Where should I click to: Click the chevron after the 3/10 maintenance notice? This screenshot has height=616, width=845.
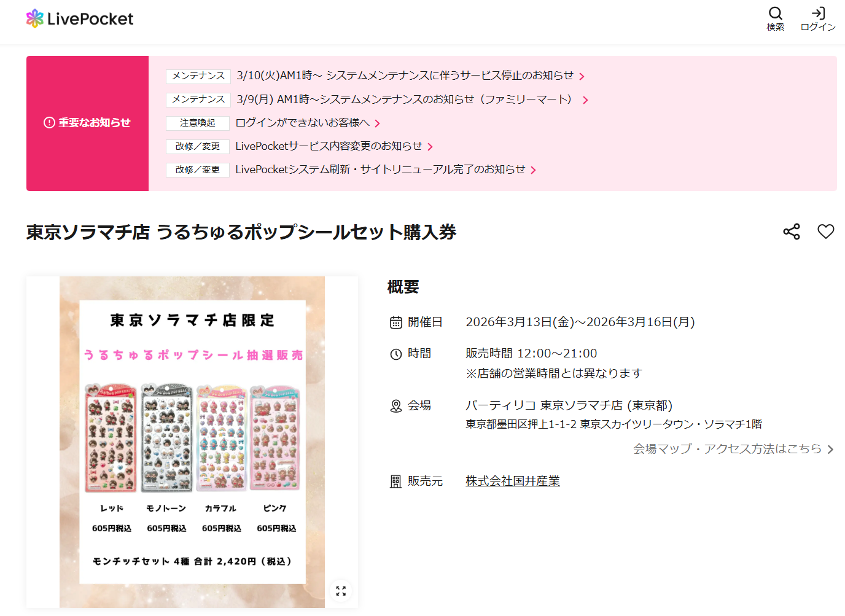(582, 76)
